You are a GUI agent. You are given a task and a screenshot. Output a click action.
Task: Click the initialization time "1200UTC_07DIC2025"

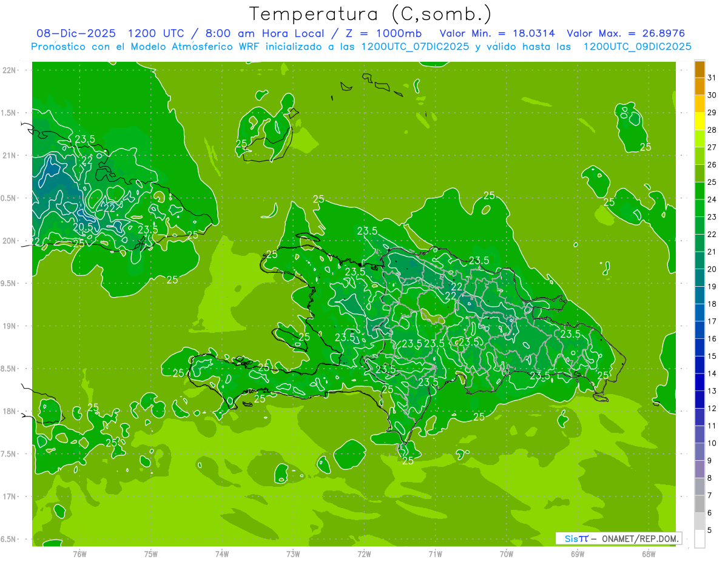415,47
